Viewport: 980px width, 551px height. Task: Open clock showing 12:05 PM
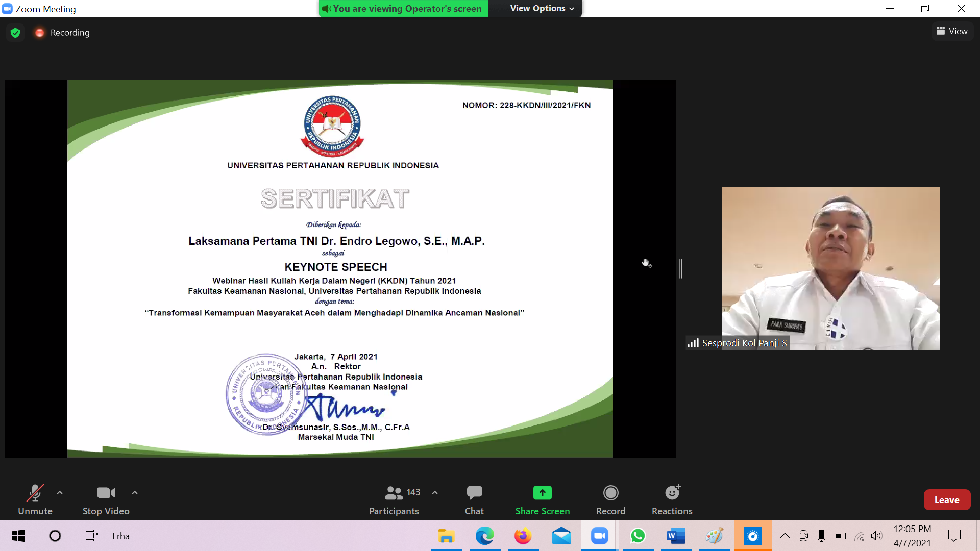tap(912, 536)
